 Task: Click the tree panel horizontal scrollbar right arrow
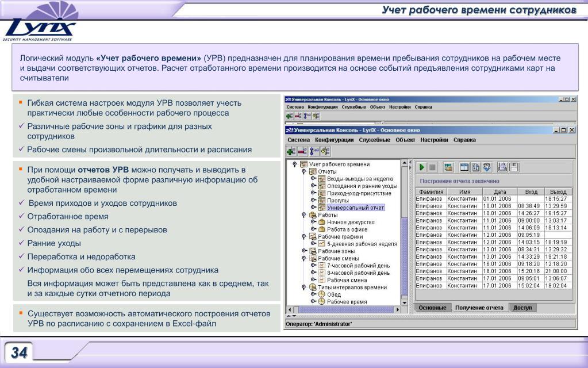click(x=398, y=310)
